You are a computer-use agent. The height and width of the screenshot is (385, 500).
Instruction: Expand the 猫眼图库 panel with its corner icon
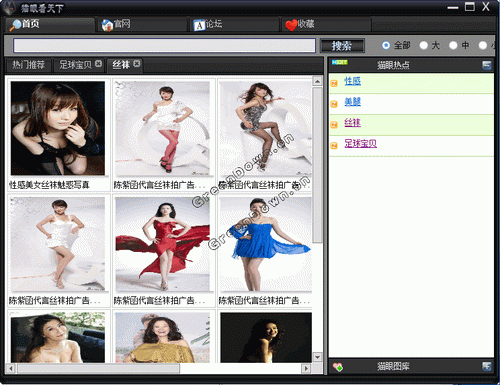(487, 366)
